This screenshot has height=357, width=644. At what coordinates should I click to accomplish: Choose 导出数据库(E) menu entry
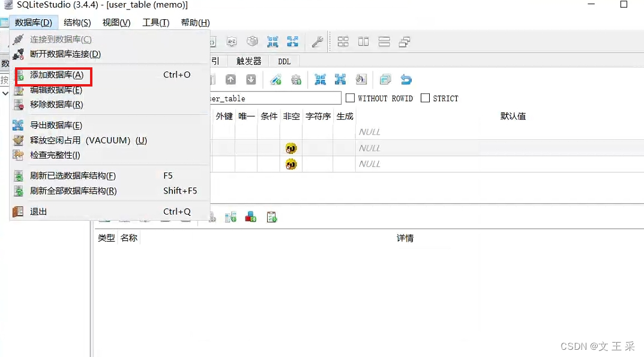(x=110, y=126)
